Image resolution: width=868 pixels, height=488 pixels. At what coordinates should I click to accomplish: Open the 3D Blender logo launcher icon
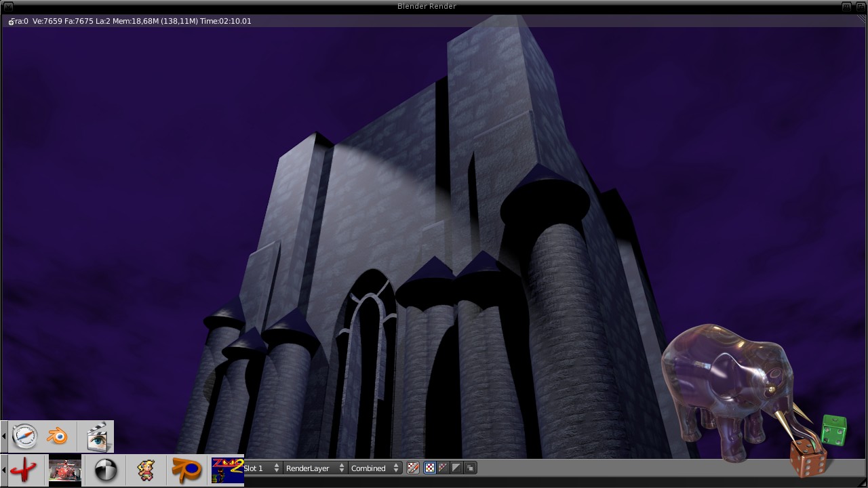pos(186,470)
